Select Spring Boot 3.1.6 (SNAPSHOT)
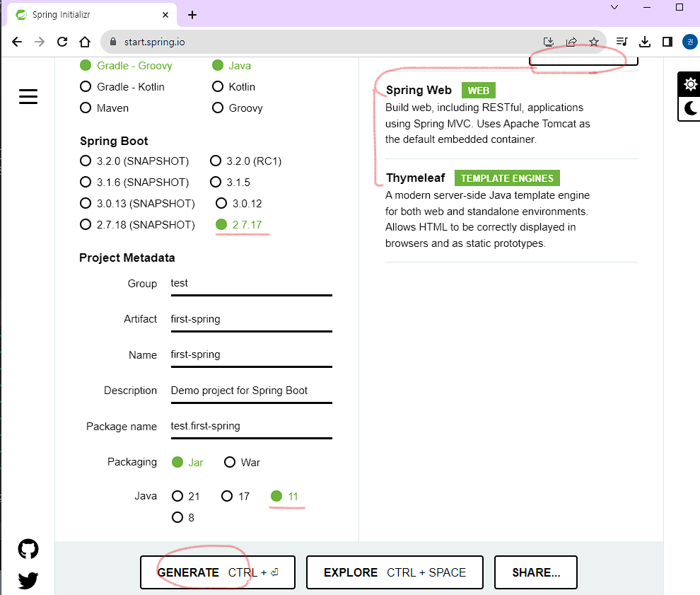 pos(134,183)
